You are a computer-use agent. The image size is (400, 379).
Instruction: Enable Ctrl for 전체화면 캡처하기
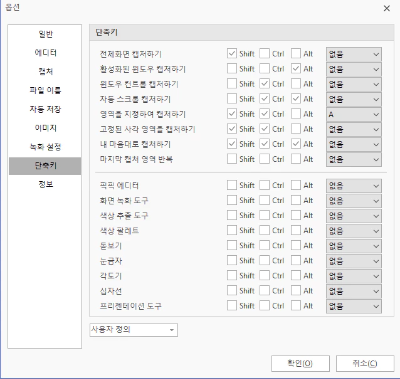point(264,54)
